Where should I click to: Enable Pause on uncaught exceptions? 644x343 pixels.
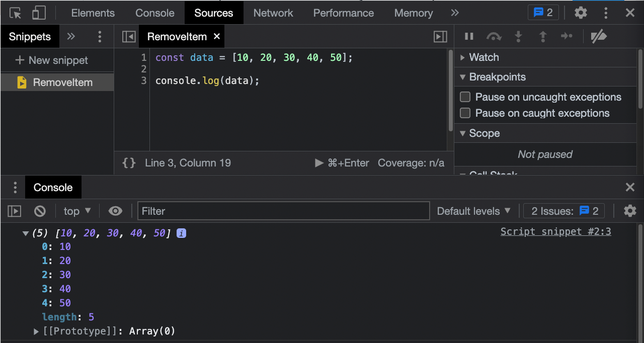(x=465, y=97)
